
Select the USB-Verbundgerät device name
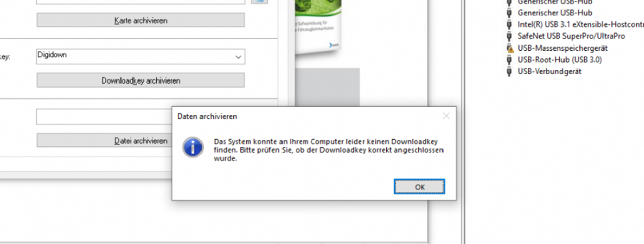[x=549, y=71]
